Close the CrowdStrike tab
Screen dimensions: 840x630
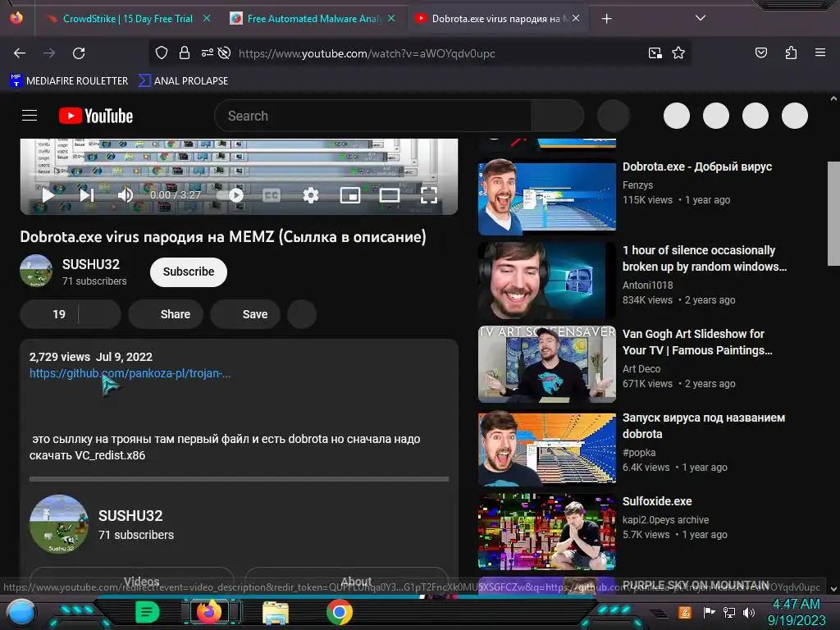(207, 18)
